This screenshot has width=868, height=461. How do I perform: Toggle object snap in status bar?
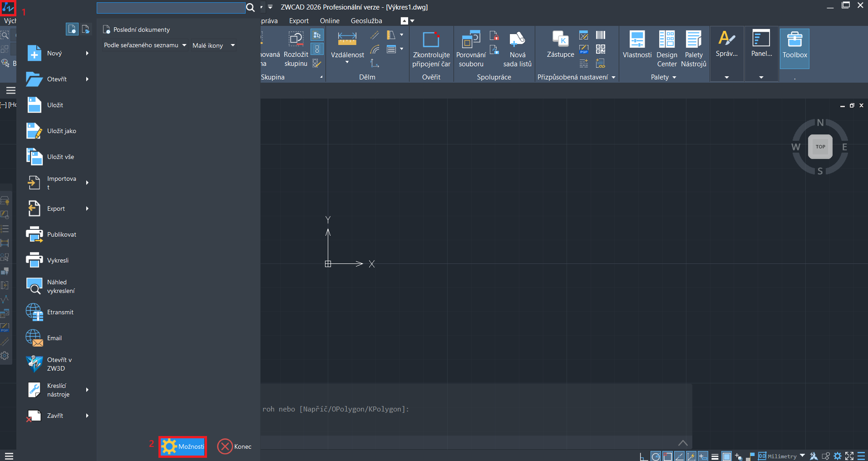click(667, 456)
